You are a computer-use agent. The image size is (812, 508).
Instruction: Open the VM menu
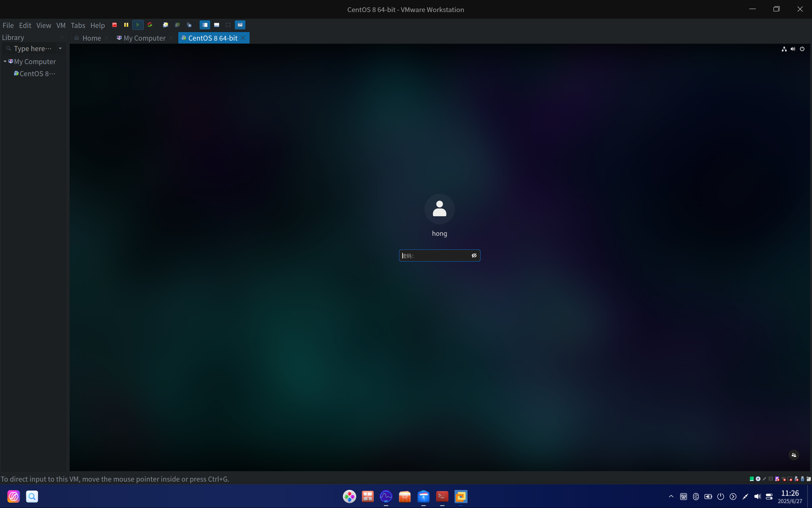pos(61,25)
